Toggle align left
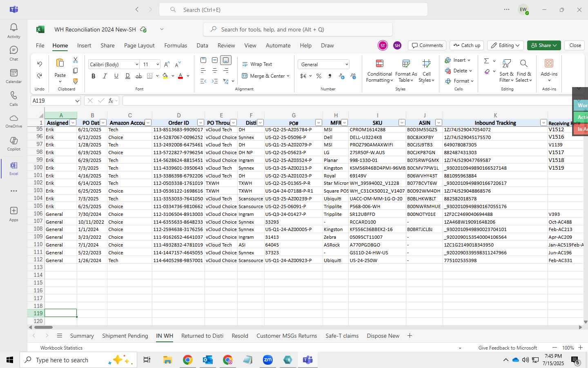The width and height of the screenshot is (588, 368). pos(203,71)
